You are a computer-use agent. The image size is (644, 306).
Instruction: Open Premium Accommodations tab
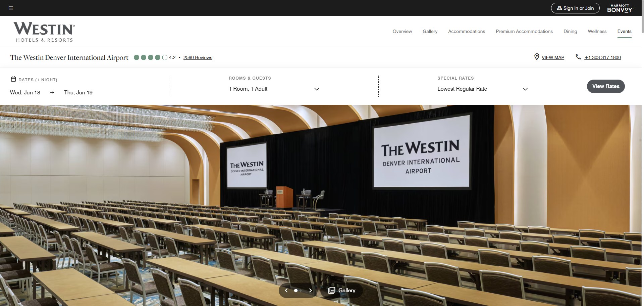pos(524,31)
